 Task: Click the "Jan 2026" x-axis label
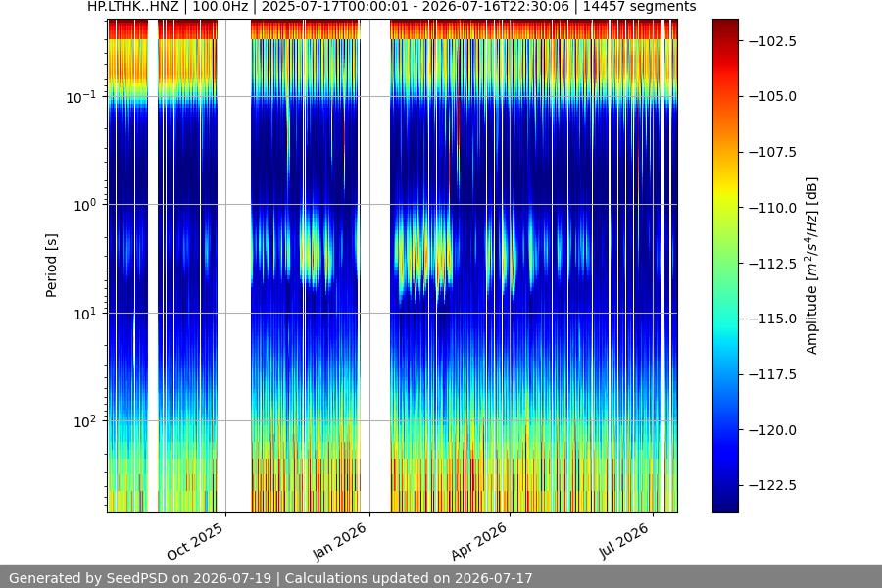tap(339, 541)
